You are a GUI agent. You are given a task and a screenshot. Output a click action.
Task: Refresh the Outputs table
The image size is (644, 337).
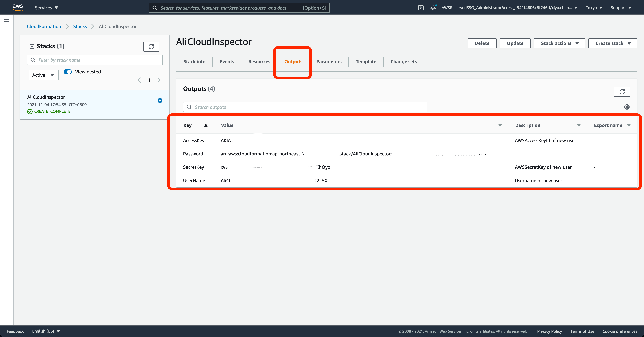tap(622, 92)
